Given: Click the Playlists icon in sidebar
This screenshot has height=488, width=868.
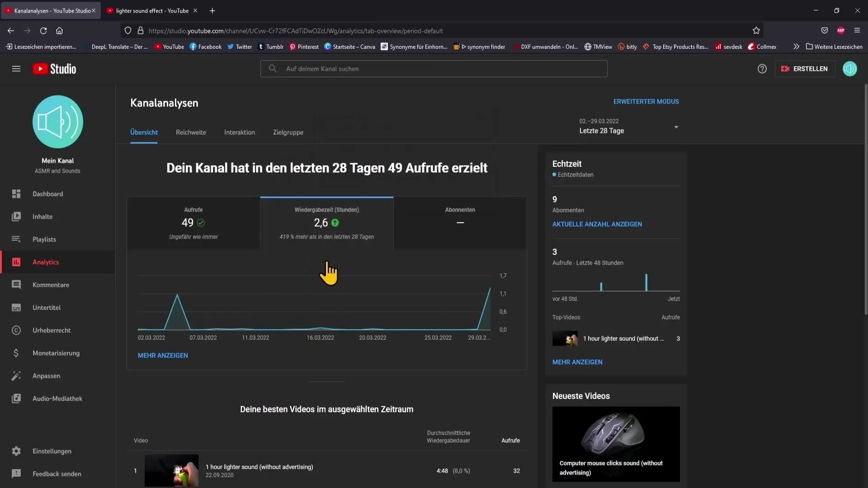Looking at the screenshot, I should (15, 239).
